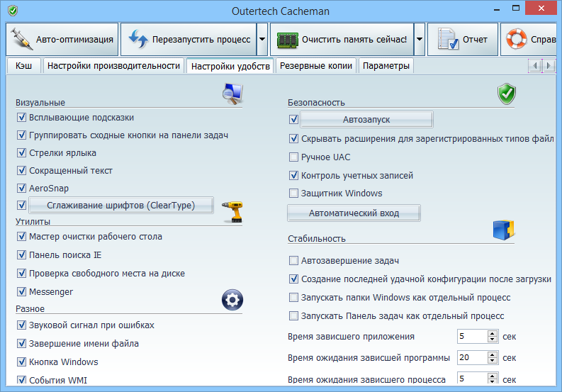Toggle Звуковой сигнал при ошибках

21,325
